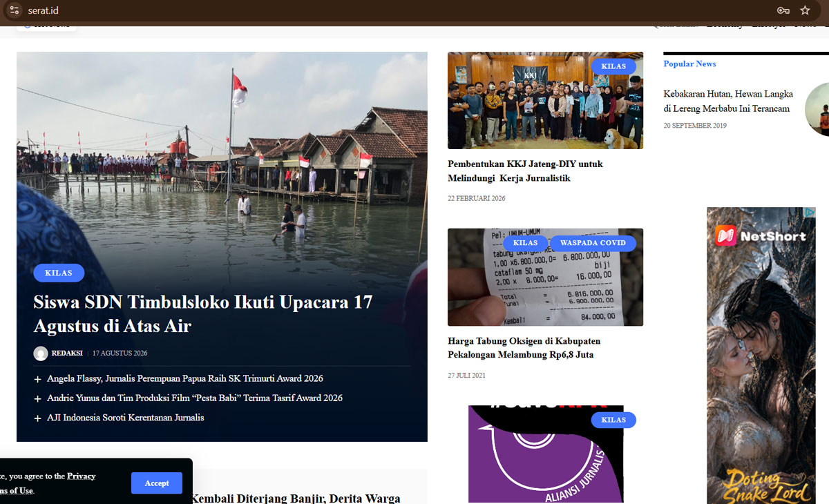Click the 22 FEBRUARI 2026 date
Screen dimensions: 829x504
(x=477, y=199)
